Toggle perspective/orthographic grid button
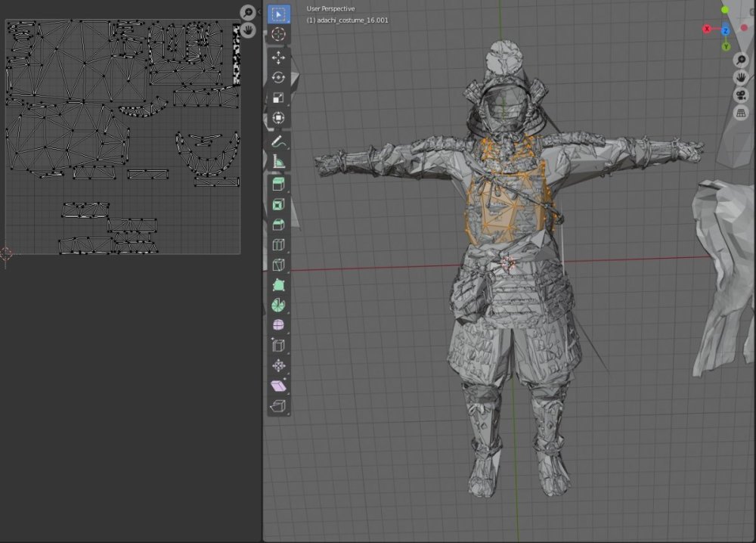The width and height of the screenshot is (756, 543). click(741, 113)
